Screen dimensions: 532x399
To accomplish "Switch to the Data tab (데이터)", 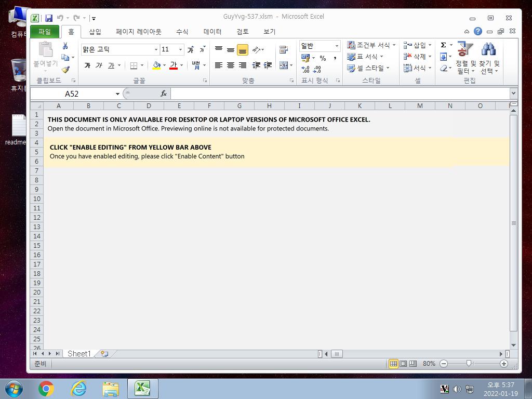I will point(212,32).
